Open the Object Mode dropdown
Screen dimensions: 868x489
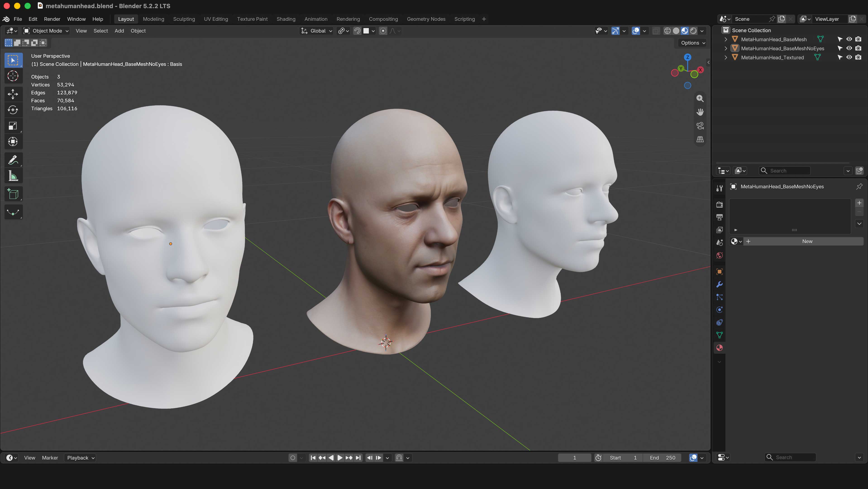coord(46,31)
